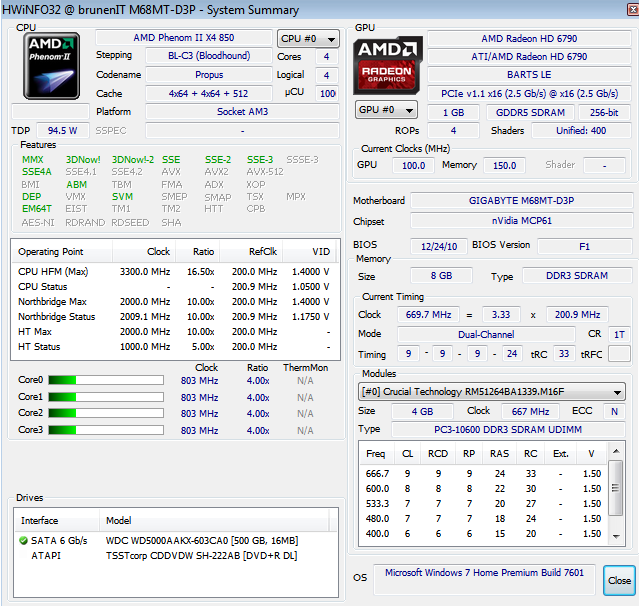
Task: Click the VID column header
Action: (310, 252)
